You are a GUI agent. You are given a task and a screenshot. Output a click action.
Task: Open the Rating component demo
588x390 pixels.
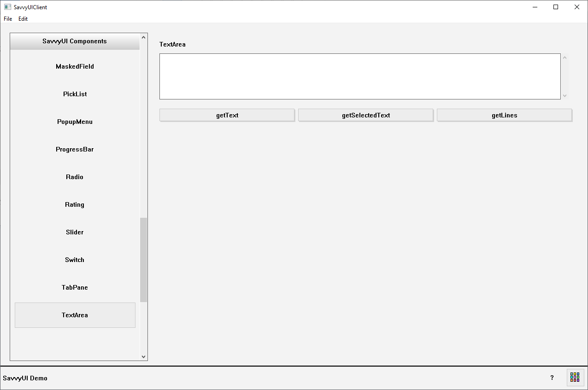(75, 204)
